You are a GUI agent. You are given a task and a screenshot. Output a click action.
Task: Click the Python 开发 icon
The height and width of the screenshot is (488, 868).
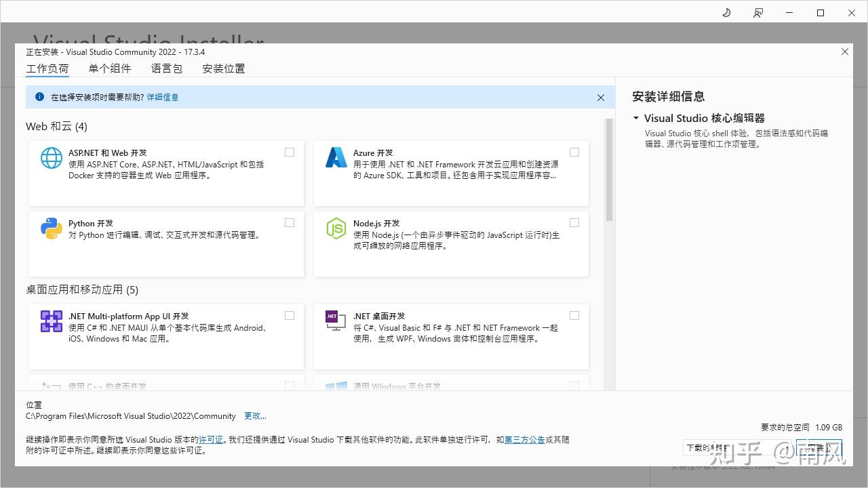(x=51, y=229)
